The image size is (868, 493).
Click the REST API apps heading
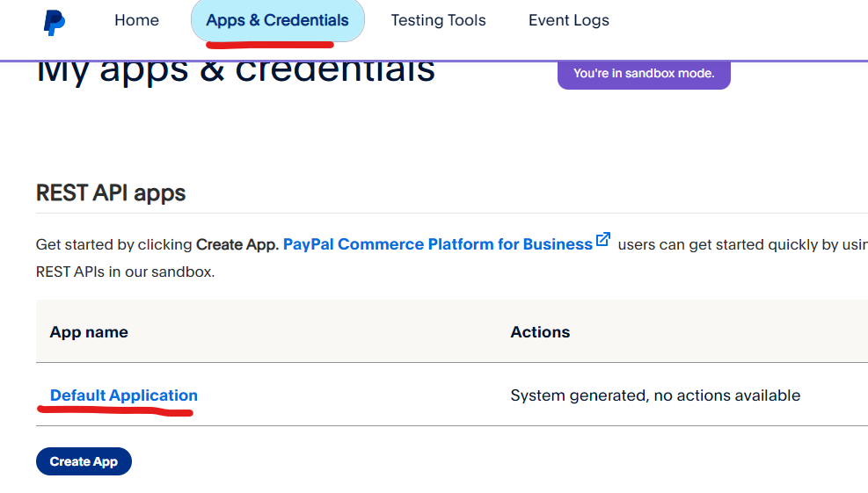[x=111, y=193]
